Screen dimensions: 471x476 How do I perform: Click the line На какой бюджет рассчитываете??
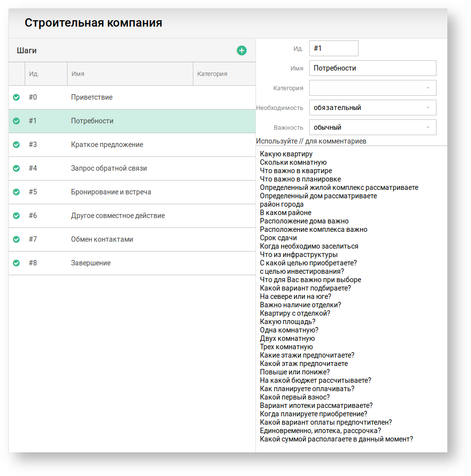point(315,380)
